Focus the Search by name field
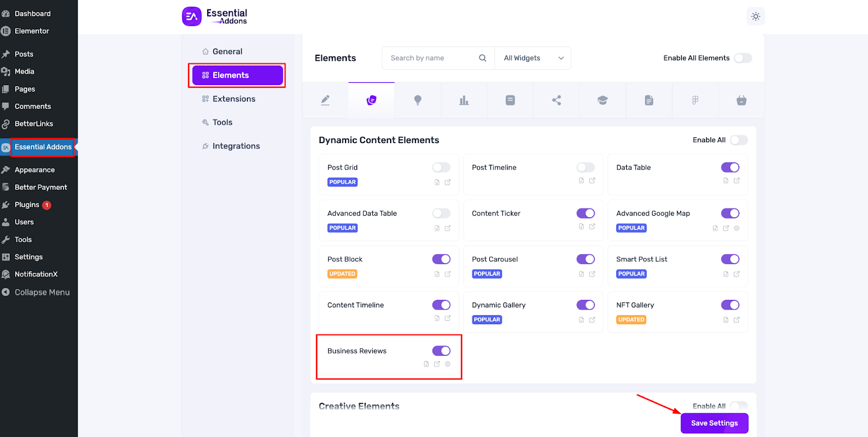 click(431, 58)
